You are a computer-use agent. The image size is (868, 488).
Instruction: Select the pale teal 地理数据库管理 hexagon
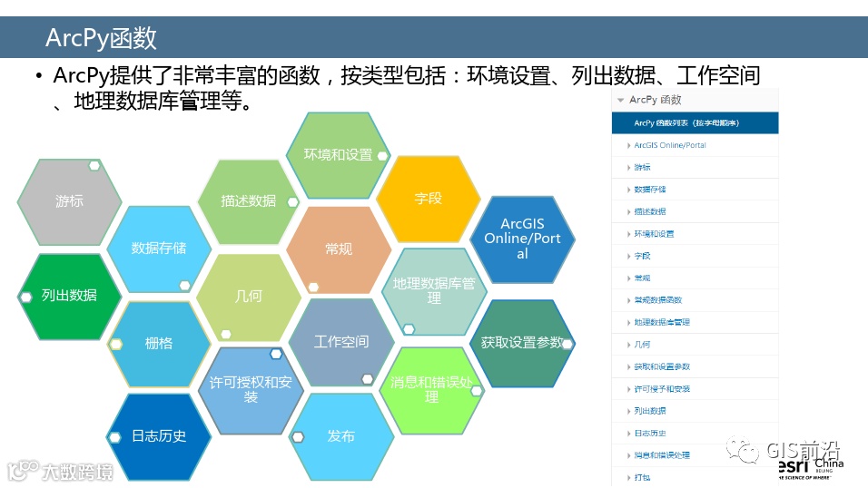tap(434, 291)
